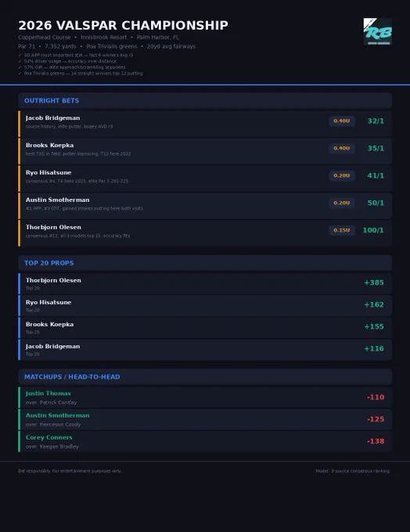Click the 0.15U badge on Olesen's row
Screen dimensions: 410x532
coord(342,230)
